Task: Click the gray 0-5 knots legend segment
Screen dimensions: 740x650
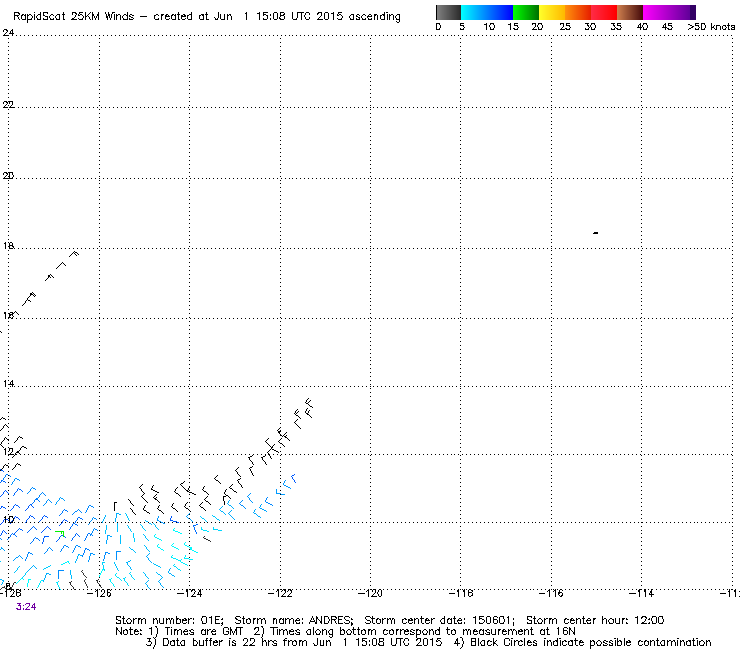Action: pos(448,12)
